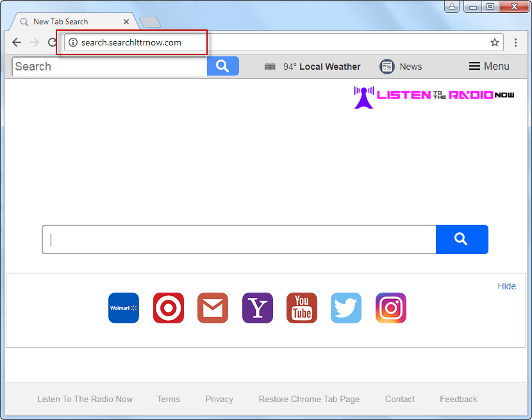Open the Instagram shortcut icon
The width and height of the screenshot is (532, 420).
pyautogui.click(x=391, y=308)
